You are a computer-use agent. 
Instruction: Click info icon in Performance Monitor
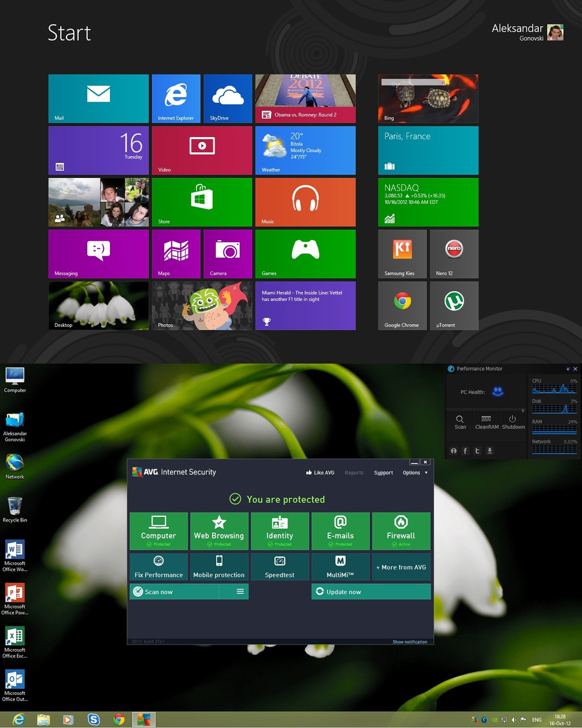pos(453,450)
